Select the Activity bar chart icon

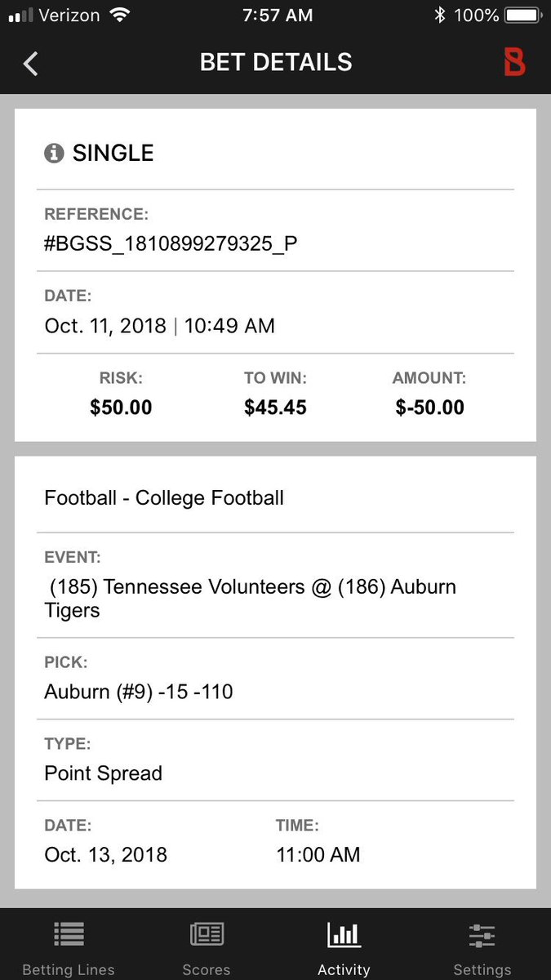(344, 934)
